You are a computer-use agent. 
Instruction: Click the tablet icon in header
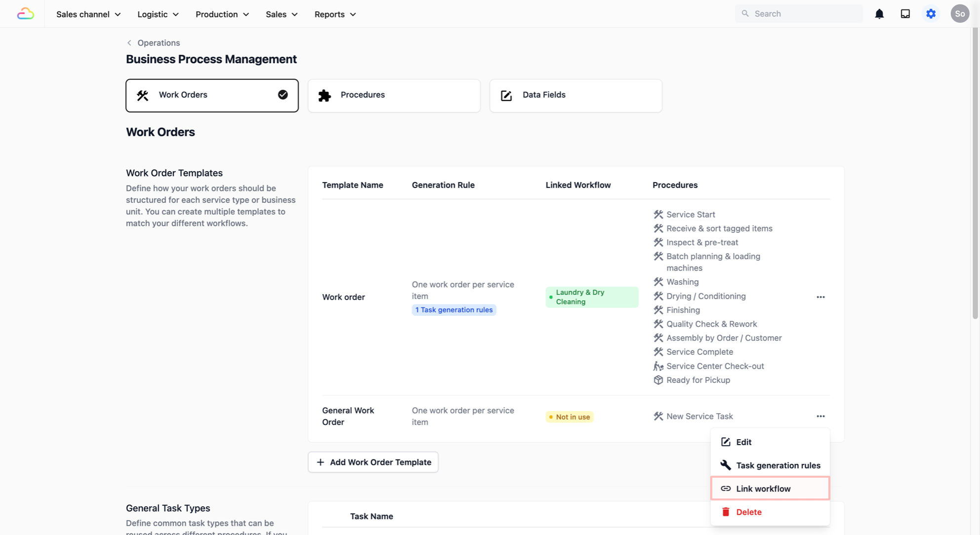[x=905, y=14]
